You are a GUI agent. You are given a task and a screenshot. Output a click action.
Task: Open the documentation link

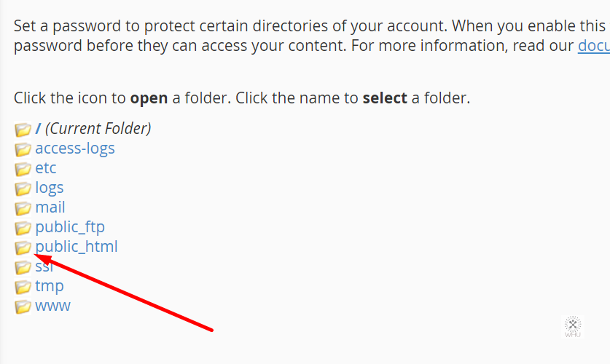tap(594, 46)
